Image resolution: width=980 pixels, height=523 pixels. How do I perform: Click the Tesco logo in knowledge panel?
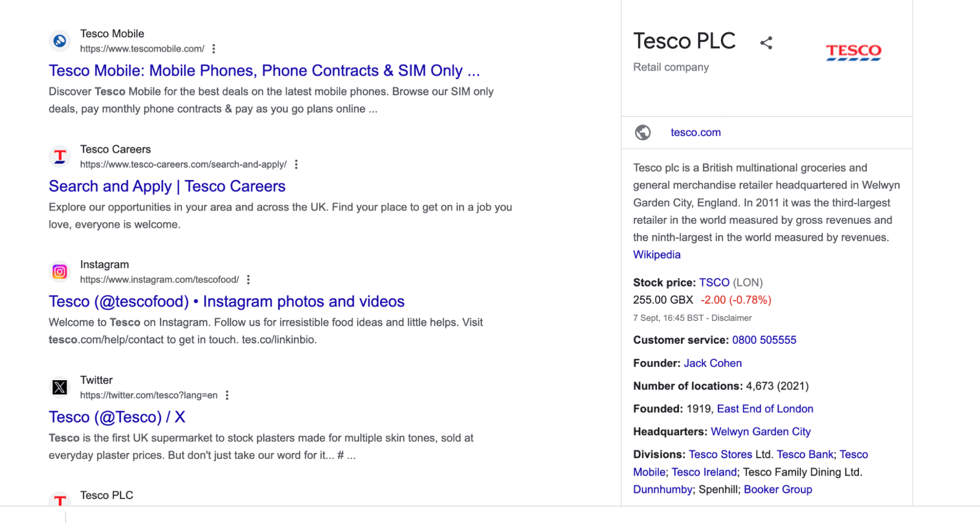[x=854, y=52]
